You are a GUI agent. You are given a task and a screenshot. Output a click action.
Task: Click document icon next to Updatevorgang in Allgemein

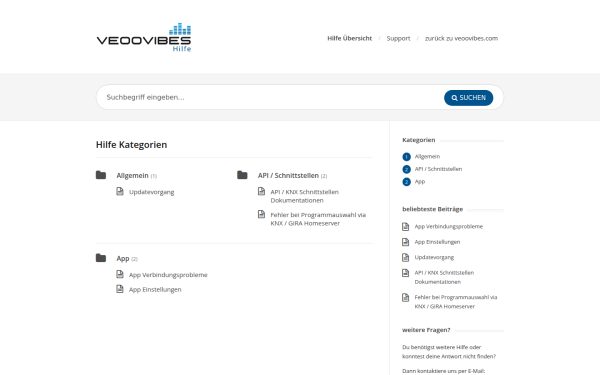click(120, 191)
